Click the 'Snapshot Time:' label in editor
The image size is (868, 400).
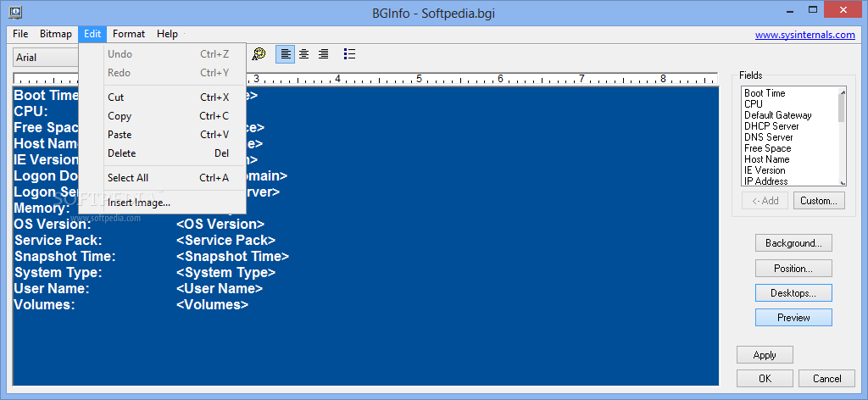[x=64, y=256]
